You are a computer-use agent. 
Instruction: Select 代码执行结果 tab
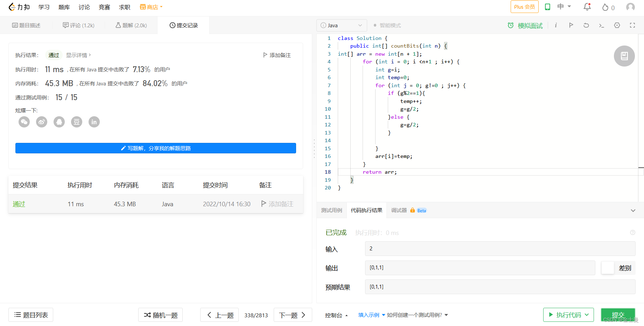[x=366, y=210]
